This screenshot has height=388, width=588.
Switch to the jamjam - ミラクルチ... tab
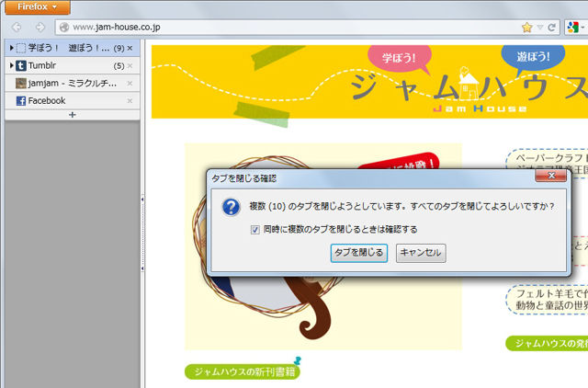(x=72, y=83)
